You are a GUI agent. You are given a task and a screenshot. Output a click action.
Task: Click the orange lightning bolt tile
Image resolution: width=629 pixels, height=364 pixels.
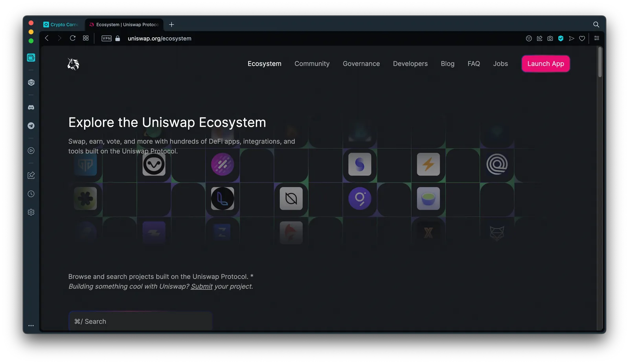coord(429,164)
